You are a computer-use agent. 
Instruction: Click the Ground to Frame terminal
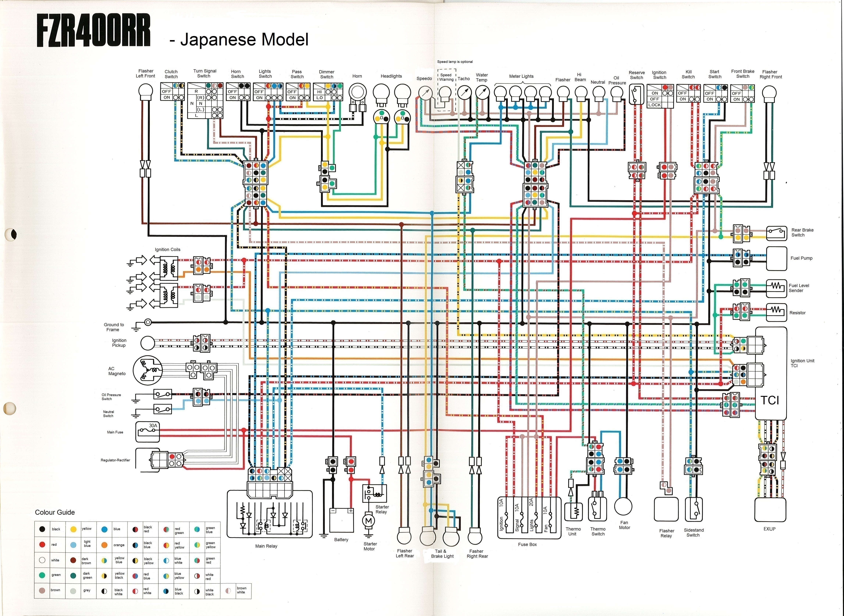(x=148, y=322)
